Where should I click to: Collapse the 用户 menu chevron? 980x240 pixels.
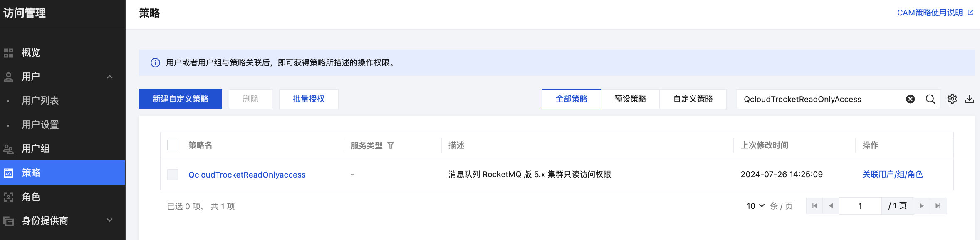[110, 77]
